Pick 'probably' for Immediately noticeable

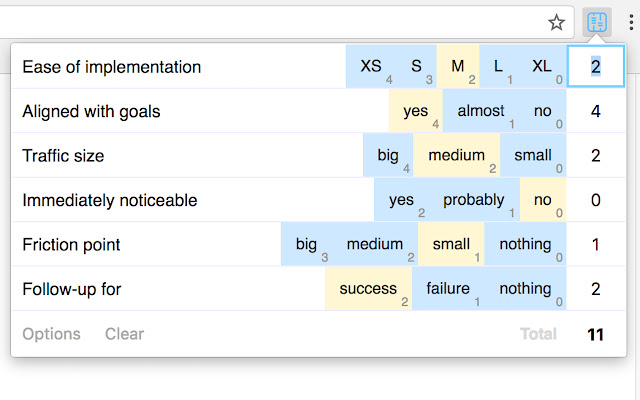(474, 200)
